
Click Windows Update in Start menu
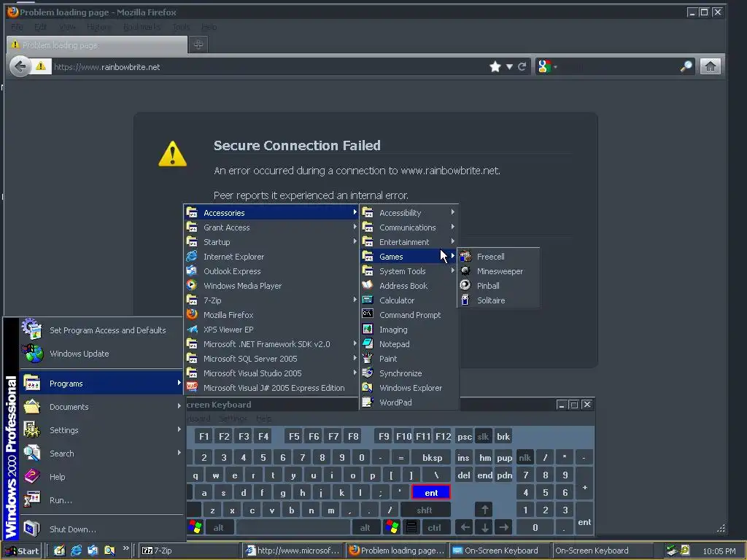pos(101,354)
